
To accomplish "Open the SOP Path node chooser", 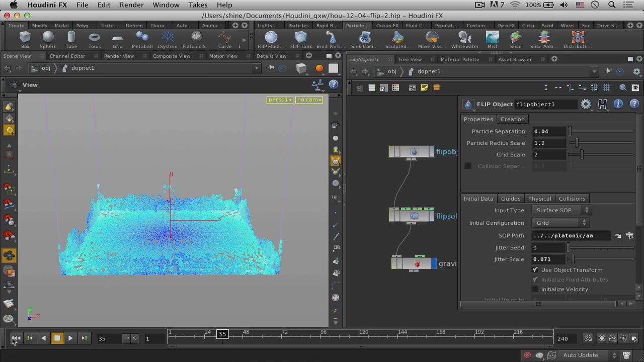I will point(629,235).
